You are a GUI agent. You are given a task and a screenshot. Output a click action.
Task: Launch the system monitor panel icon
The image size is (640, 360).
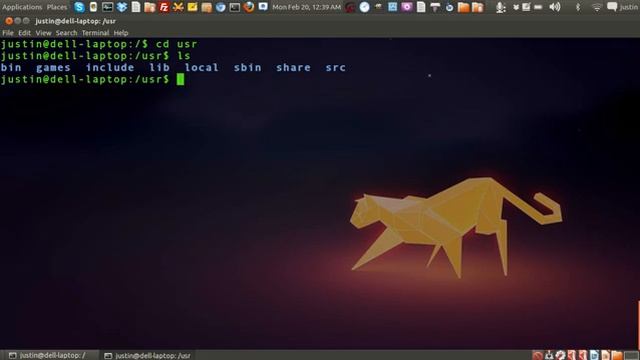107,7
